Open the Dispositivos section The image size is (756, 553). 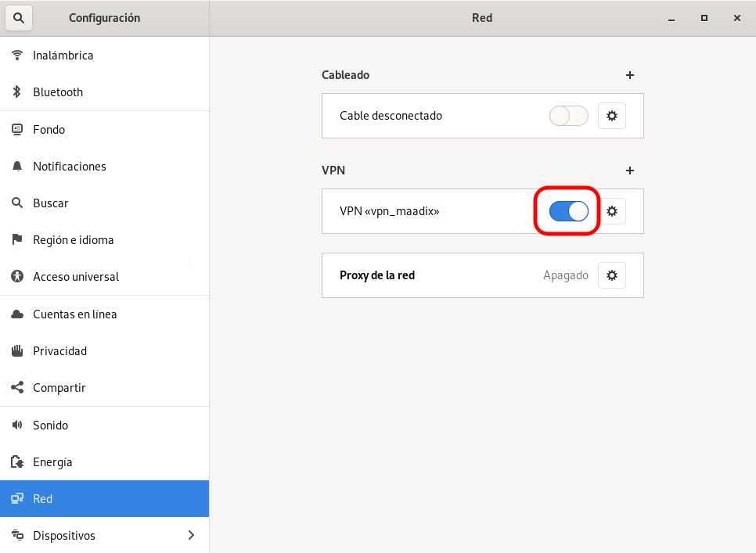click(105, 535)
